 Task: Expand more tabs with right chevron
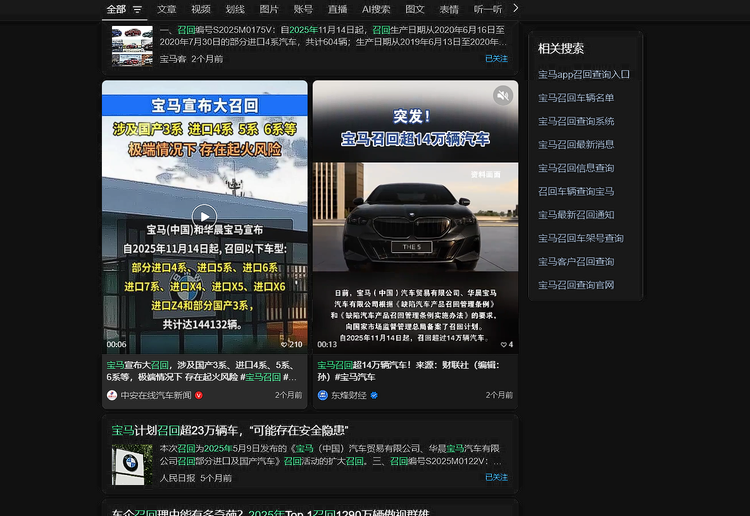tap(515, 9)
